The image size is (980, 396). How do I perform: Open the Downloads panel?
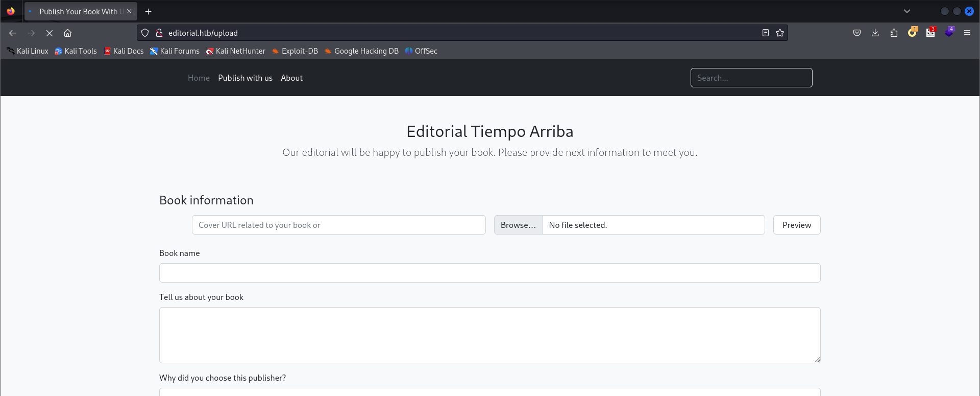875,33
